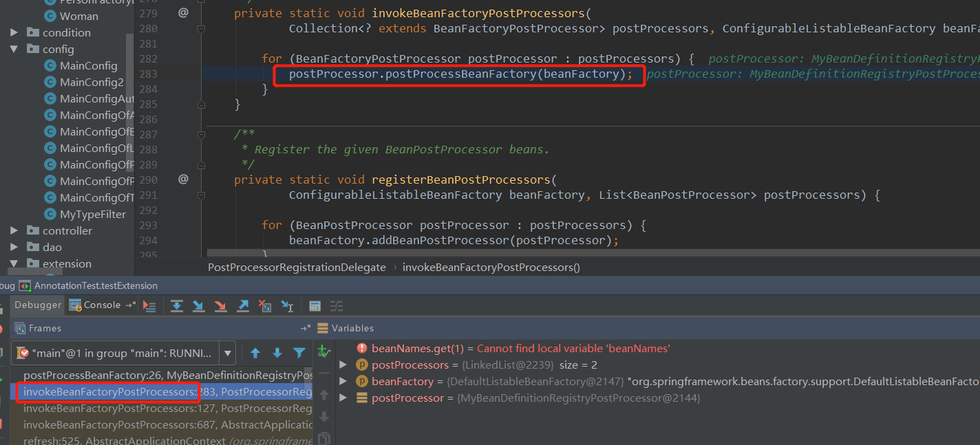Toggle code fold marker on line 291
980x445 pixels.
point(201,195)
